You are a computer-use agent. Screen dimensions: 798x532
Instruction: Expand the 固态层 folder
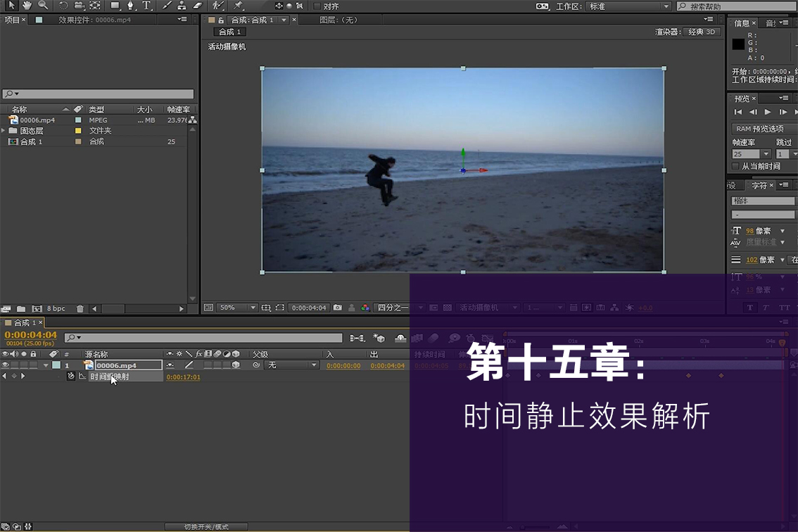[4, 131]
